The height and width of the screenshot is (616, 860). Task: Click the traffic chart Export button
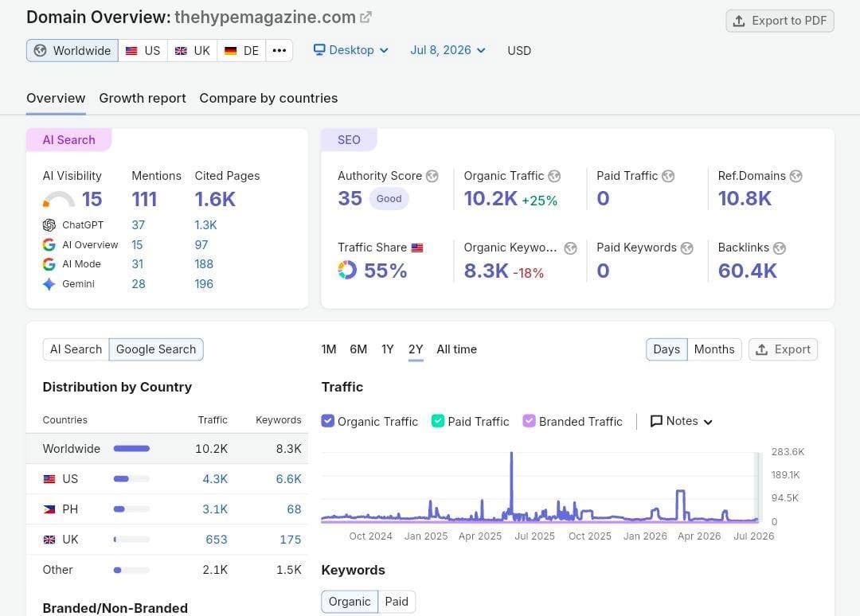pyautogui.click(x=784, y=349)
